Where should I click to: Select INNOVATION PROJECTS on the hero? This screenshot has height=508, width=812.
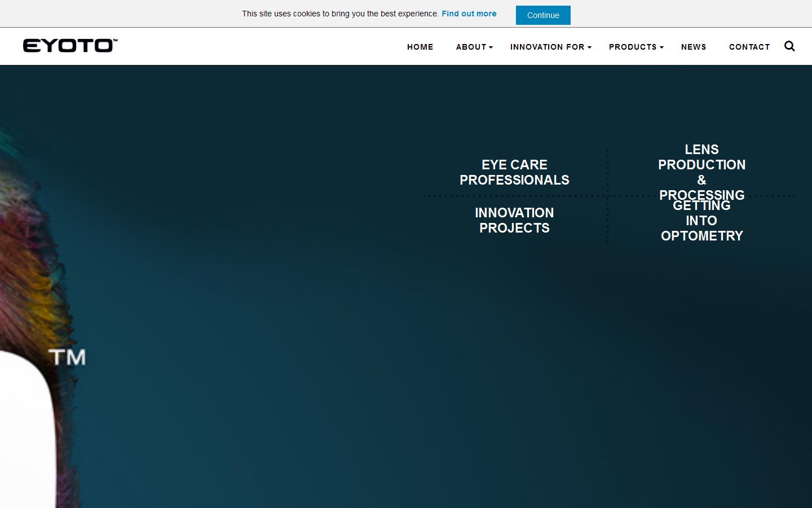(x=514, y=220)
